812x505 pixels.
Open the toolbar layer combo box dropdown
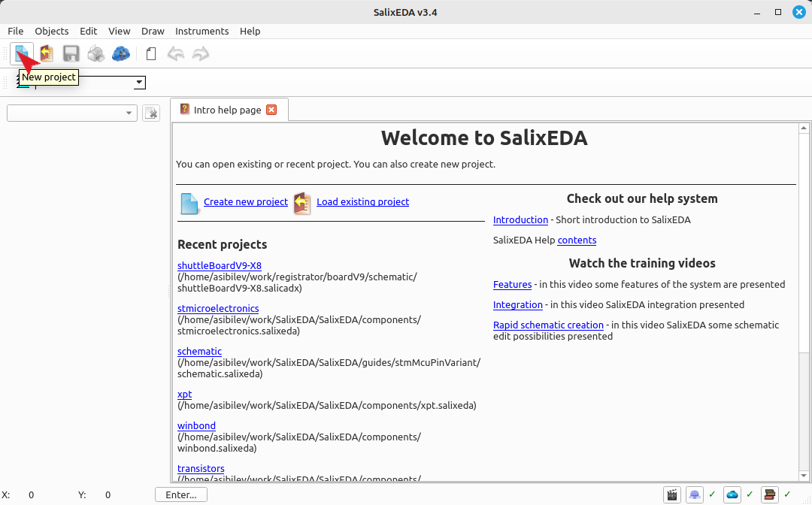click(139, 82)
